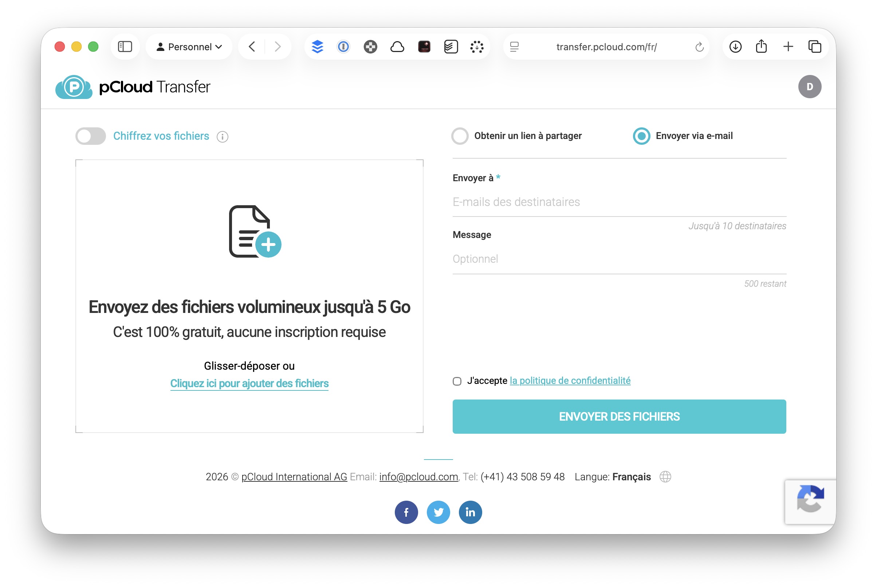Screen dimensions: 877x588
Task: Click the add-file document icon
Action: [255, 231]
